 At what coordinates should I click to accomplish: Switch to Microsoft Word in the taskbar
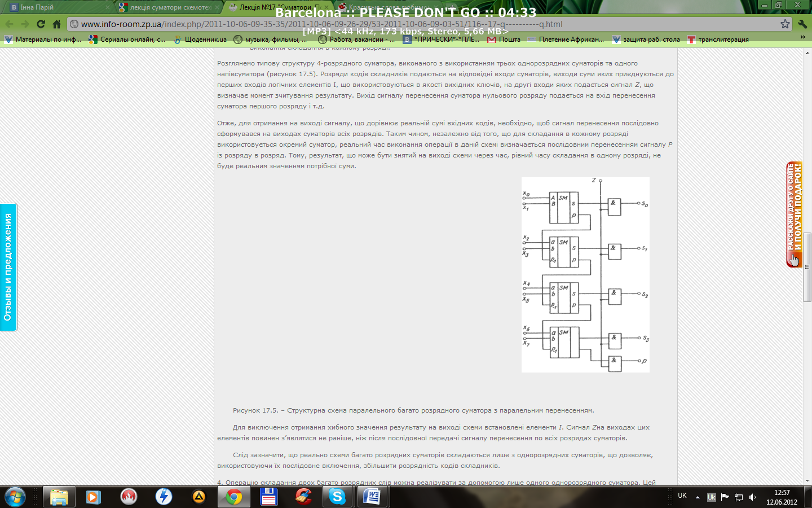pos(372,497)
